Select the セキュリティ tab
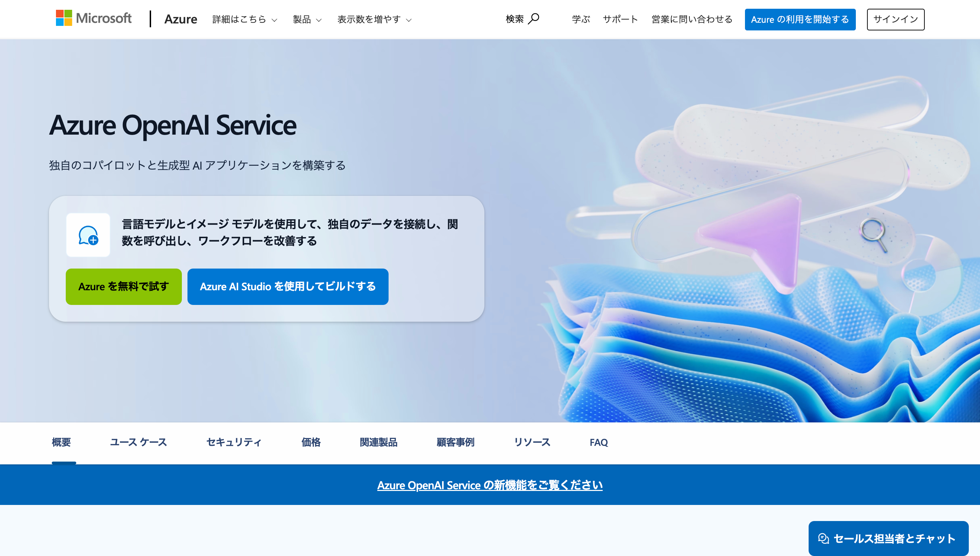 click(234, 442)
